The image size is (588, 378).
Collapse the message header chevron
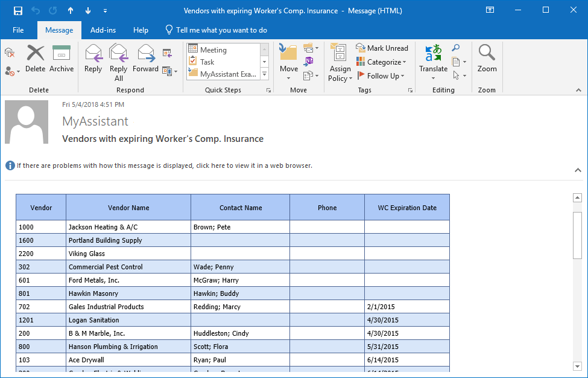[x=578, y=170]
